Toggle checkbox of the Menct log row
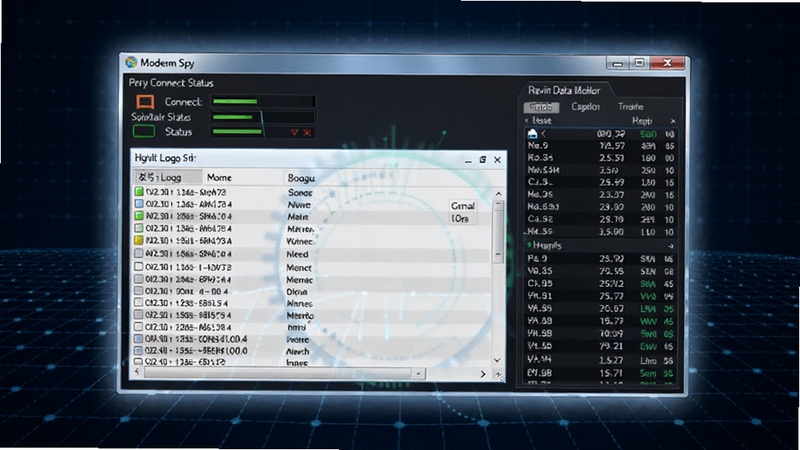Screen dimensions: 800x450 139,266
